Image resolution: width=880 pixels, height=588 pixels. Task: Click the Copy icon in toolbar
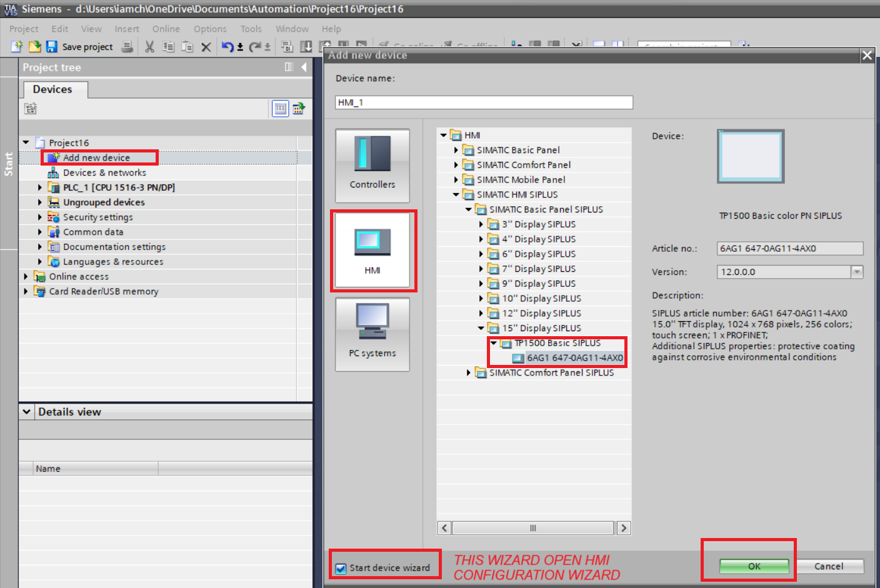coord(168,46)
